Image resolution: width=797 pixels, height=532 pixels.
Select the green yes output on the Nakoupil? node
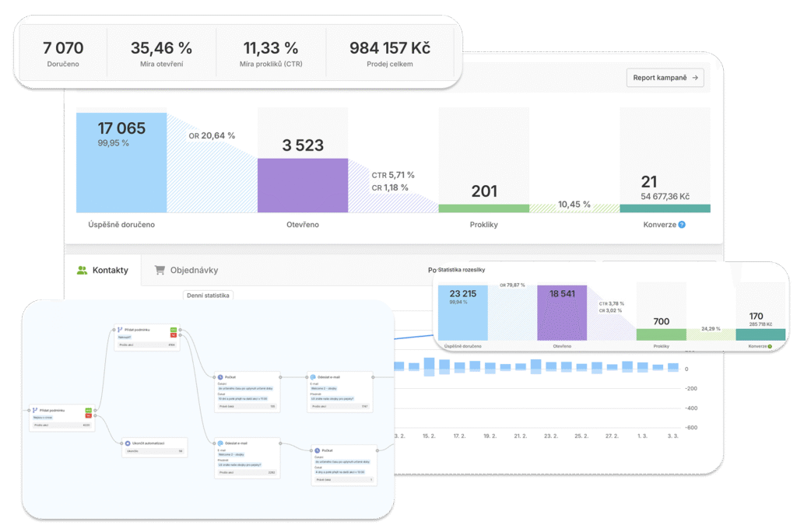[x=173, y=330]
